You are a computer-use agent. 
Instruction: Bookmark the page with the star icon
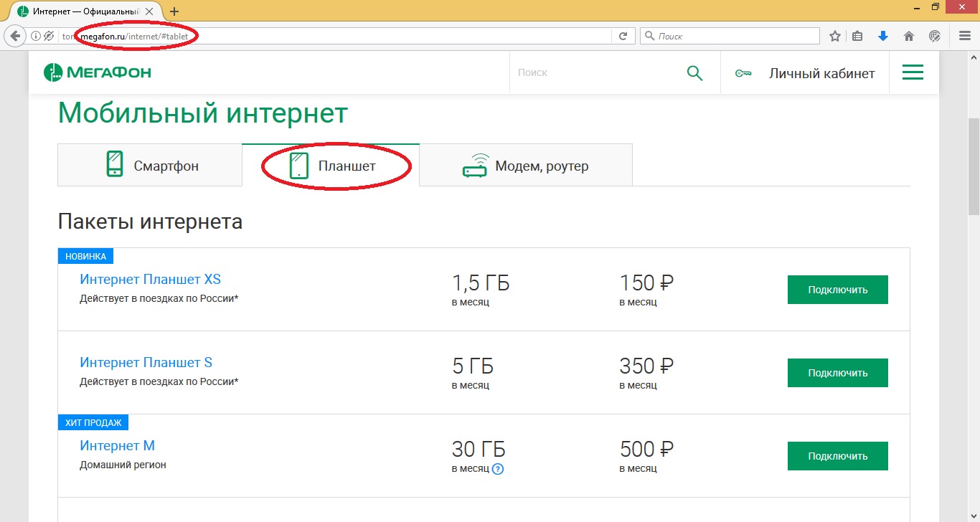834,35
